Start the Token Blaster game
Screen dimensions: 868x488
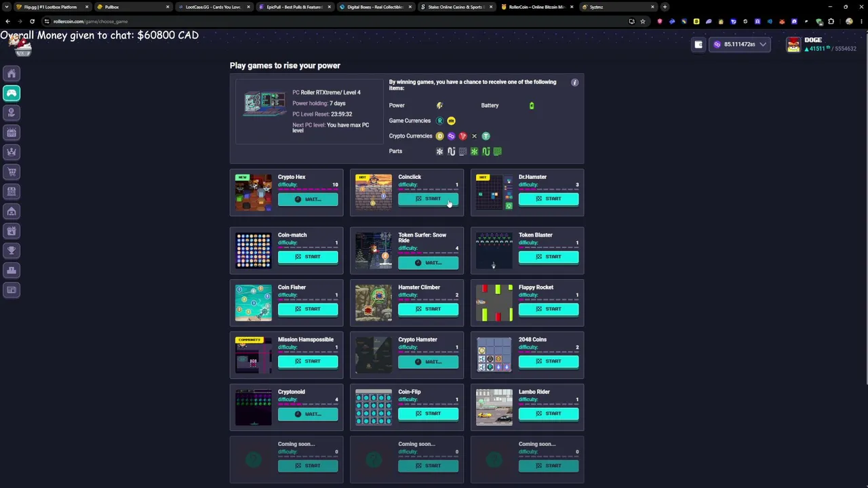(549, 257)
